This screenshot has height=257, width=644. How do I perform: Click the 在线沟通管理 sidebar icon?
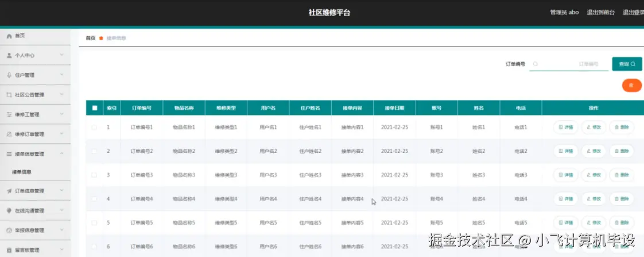click(9, 210)
